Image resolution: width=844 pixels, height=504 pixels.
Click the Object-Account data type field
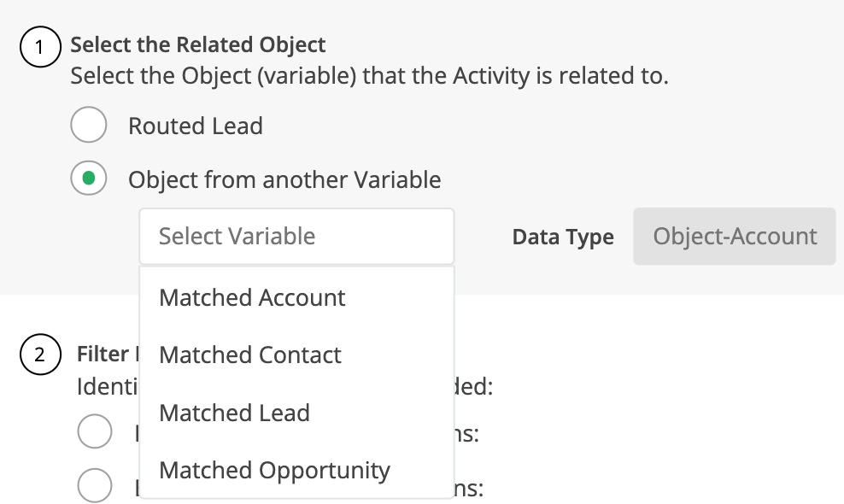tap(734, 236)
